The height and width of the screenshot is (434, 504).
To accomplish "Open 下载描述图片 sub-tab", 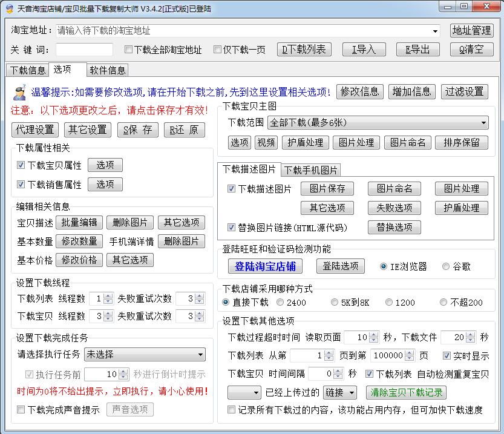I will (249, 169).
